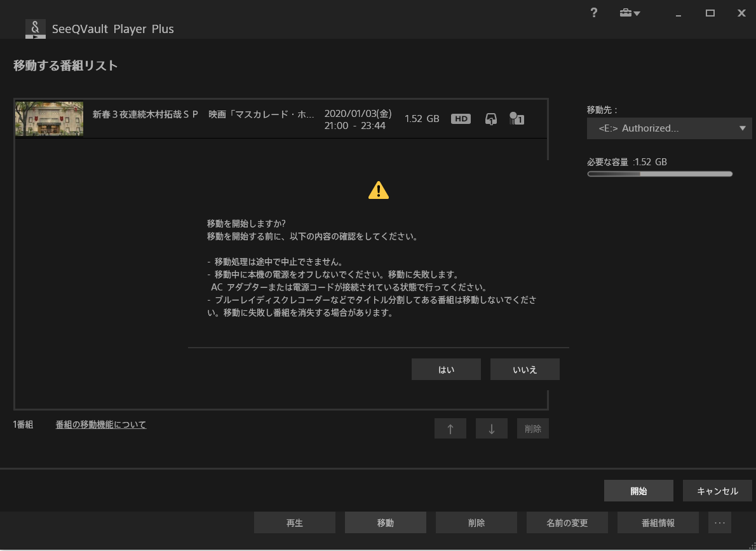Viewport: 756px width, 551px height.
Task: Open the 番組の移動機能について link
Action: click(x=101, y=425)
